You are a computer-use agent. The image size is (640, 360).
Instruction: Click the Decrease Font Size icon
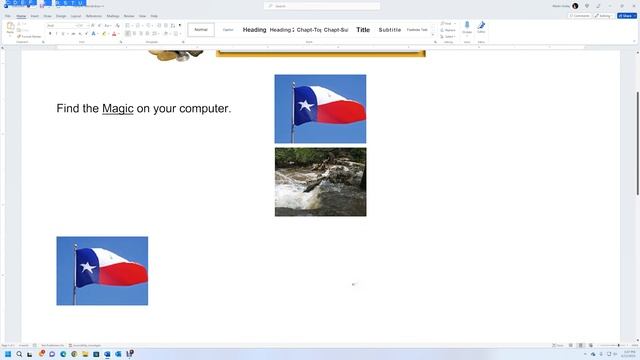pyautogui.click(x=99, y=26)
